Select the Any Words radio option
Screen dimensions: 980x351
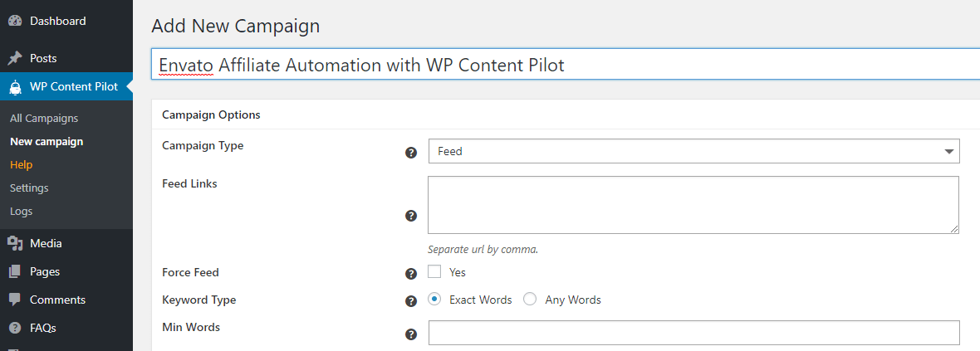pos(530,300)
